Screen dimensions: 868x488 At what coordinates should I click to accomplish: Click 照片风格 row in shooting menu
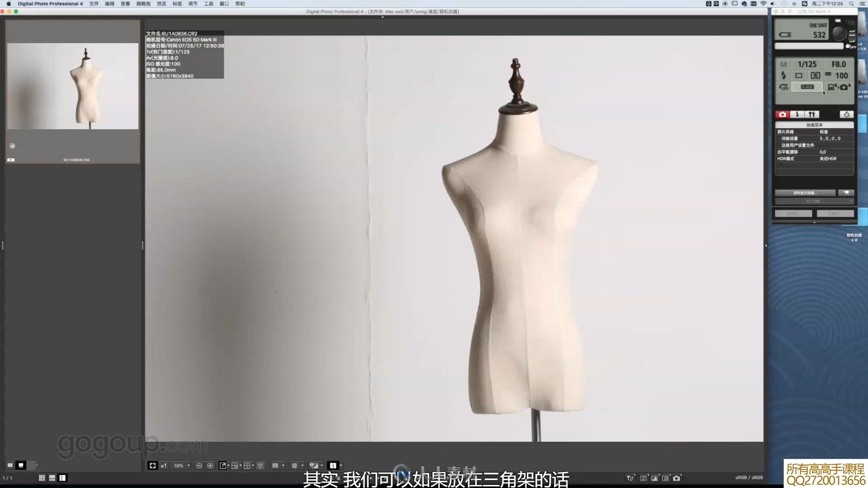click(815, 131)
